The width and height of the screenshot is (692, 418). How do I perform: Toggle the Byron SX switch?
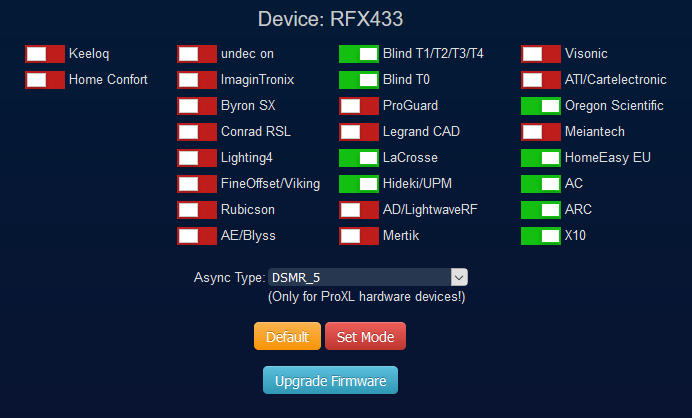tap(197, 106)
